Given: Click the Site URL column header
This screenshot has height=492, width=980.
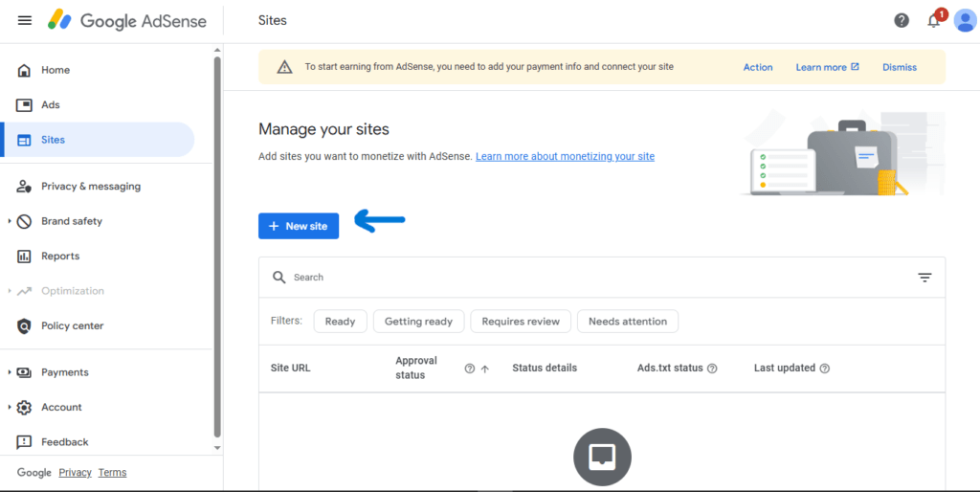Looking at the screenshot, I should (291, 369).
